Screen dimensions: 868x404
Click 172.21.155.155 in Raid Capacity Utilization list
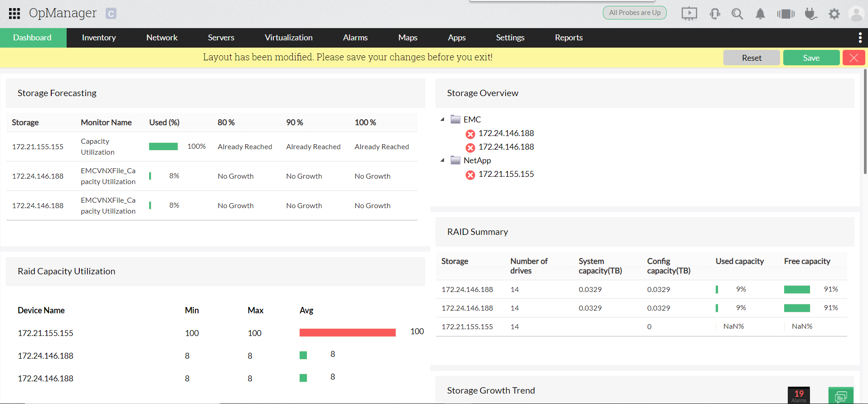(45, 333)
